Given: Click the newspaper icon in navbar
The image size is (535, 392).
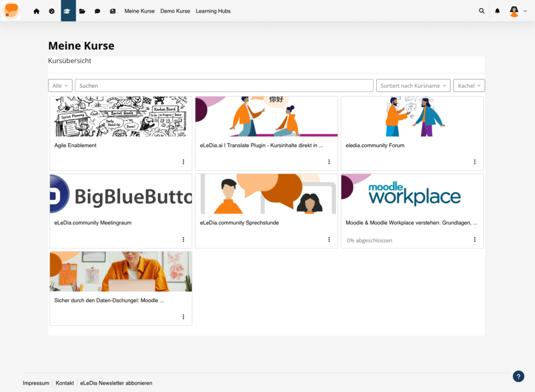Looking at the screenshot, I should [113, 11].
